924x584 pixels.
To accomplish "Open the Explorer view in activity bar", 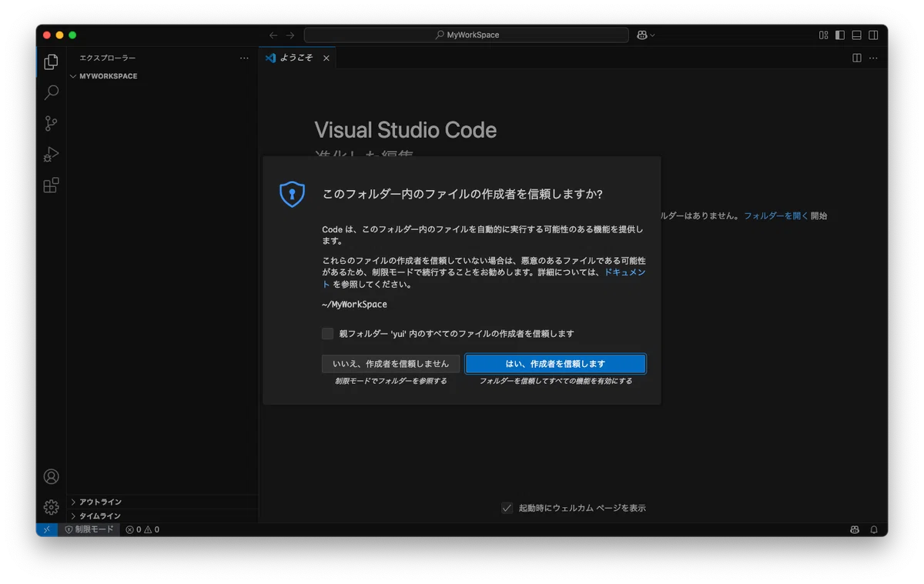I will [51, 62].
